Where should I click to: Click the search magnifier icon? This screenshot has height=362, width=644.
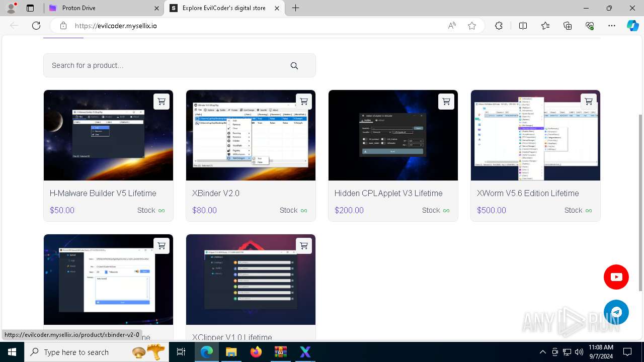pos(294,65)
